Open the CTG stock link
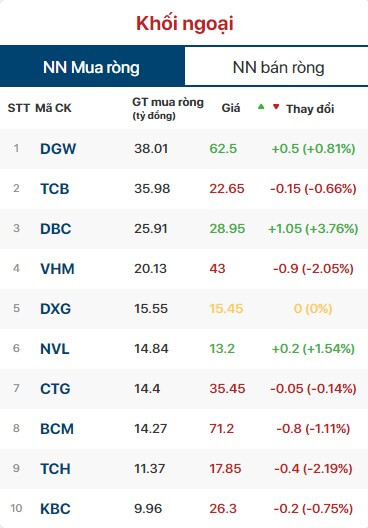 [x=55, y=389]
